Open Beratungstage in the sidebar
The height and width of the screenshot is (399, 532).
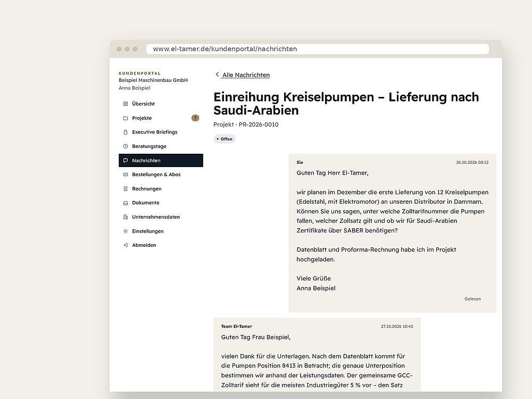161,146
